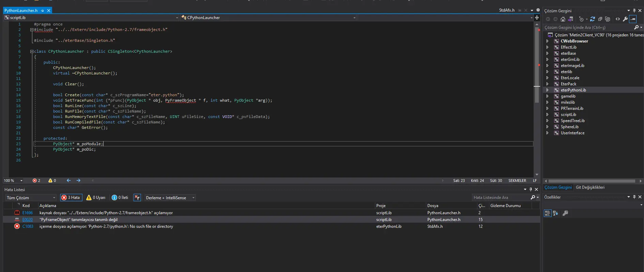Toggle the 0 İleti messages filter
Viewport: 644px width, 272px height.
click(120, 198)
